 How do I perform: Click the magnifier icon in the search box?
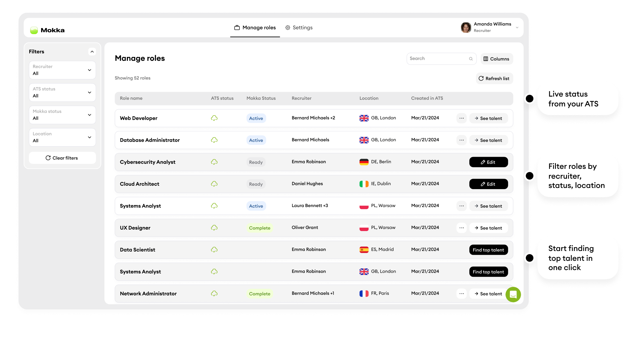[x=471, y=59]
